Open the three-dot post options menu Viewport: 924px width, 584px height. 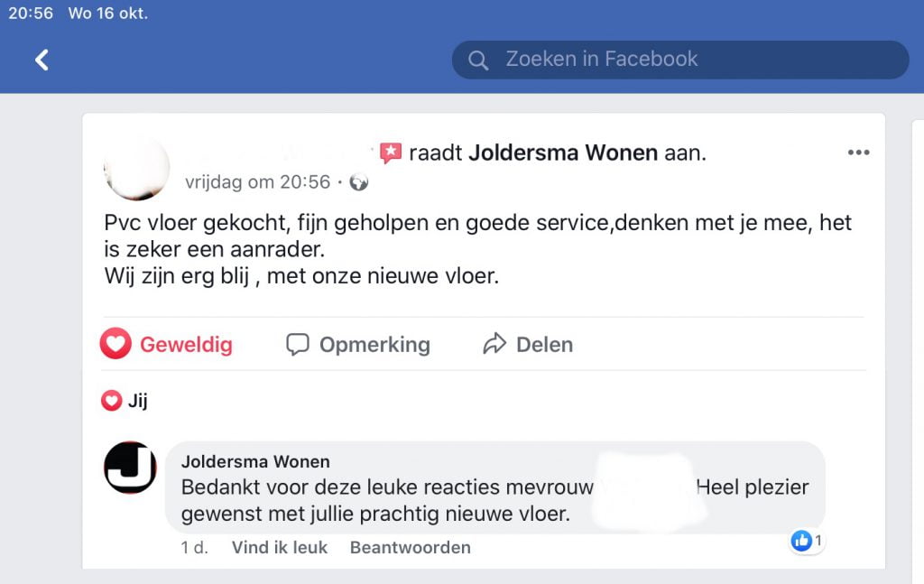pyautogui.click(x=858, y=153)
